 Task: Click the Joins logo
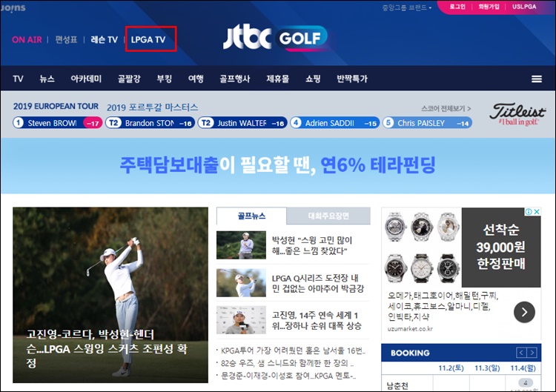(13, 7)
